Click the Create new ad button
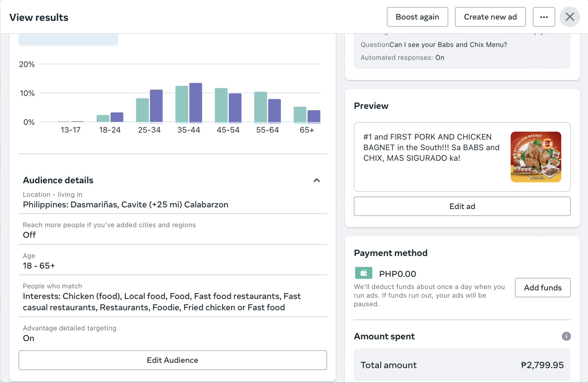 pos(490,17)
